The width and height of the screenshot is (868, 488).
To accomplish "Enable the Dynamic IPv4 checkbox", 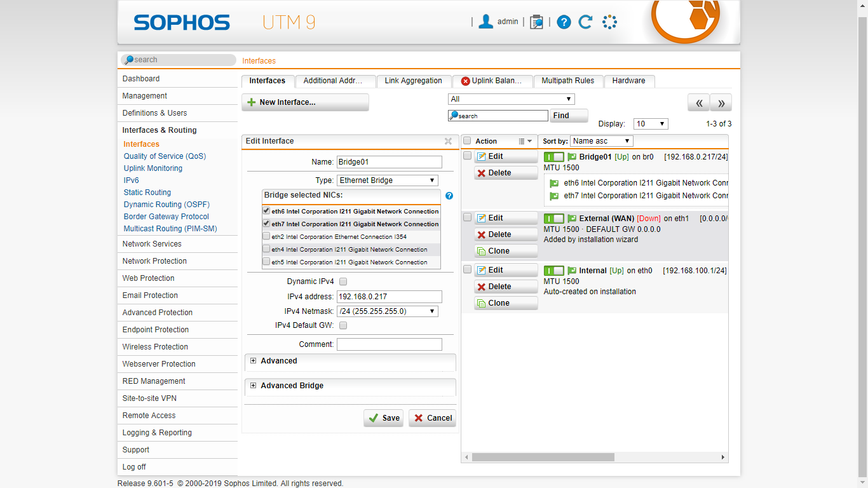I will 343,281.
